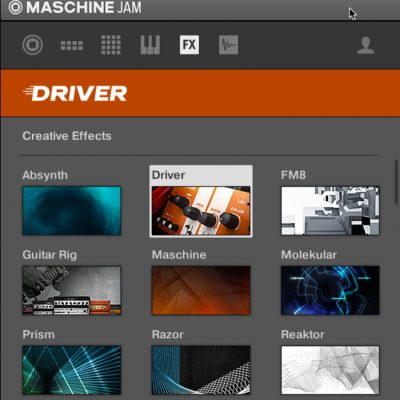Click the Absynth label text
This screenshot has height=400, width=400.
(x=45, y=175)
